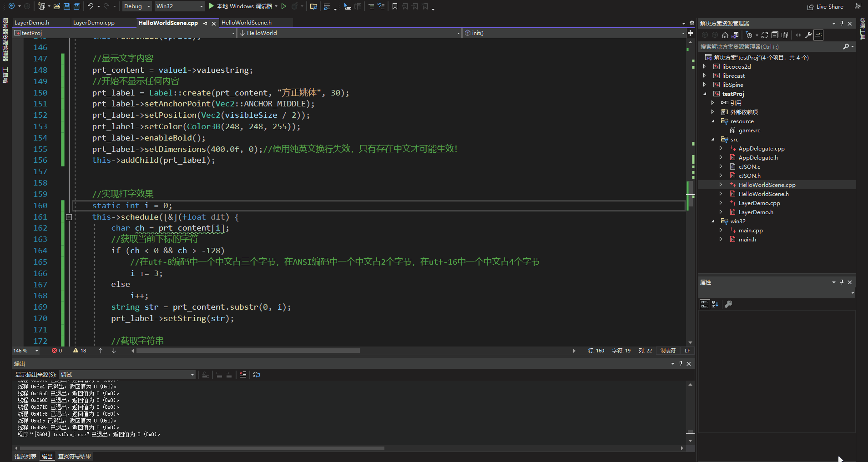The height and width of the screenshot is (462, 868).
Task: Clear all output text icon
Action: point(243,374)
